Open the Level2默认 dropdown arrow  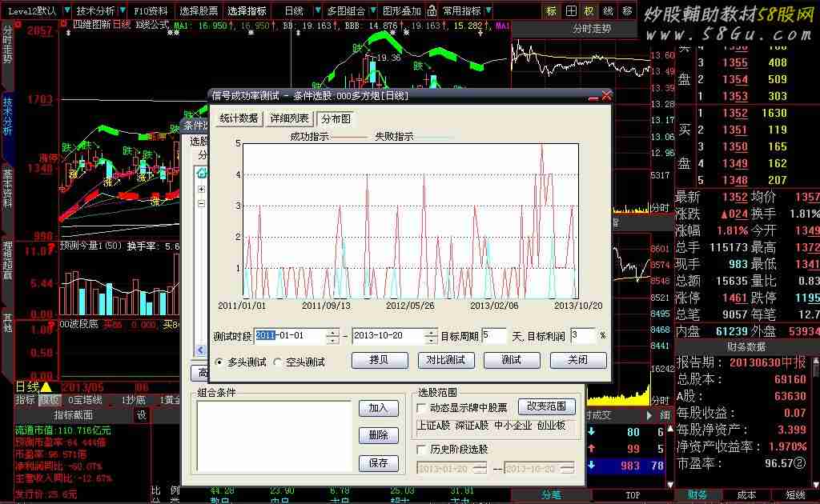67,10
